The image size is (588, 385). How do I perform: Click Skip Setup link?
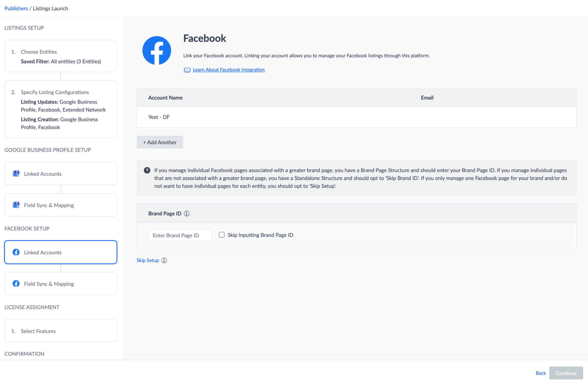pos(148,260)
